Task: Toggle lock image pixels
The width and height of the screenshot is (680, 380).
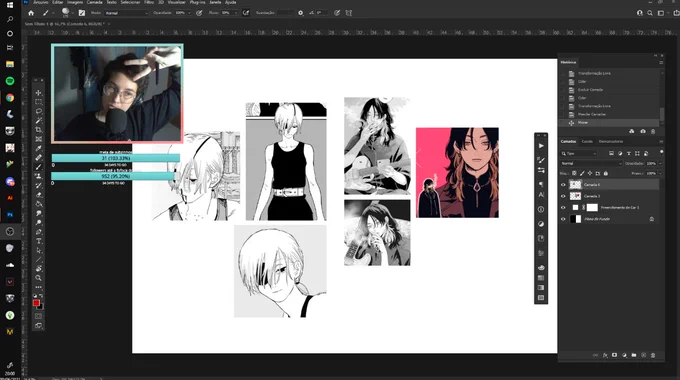Action: tap(582, 174)
